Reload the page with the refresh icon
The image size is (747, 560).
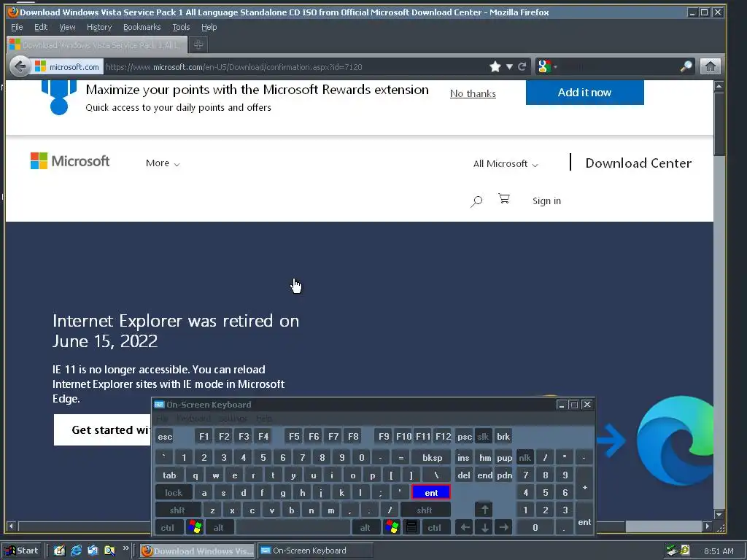(522, 66)
